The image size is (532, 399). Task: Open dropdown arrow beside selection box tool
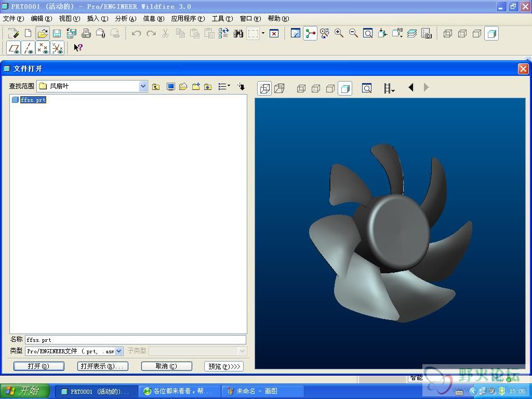pyautogui.click(x=263, y=33)
